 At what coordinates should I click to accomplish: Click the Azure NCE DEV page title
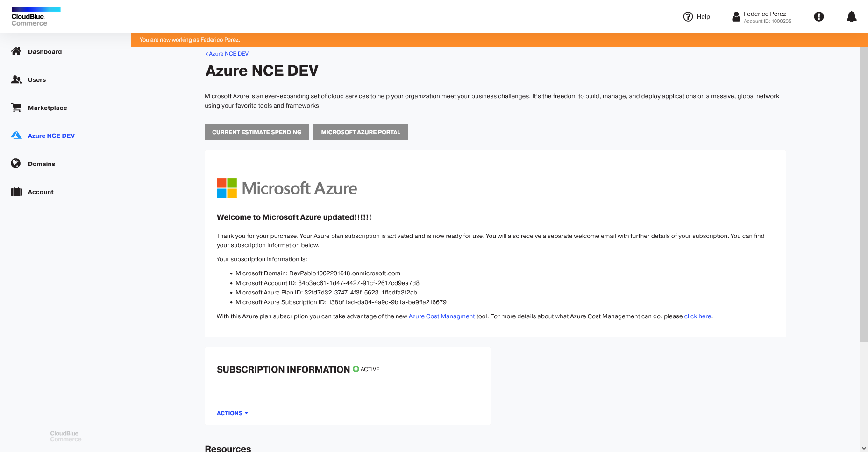pyautogui.click(x=262, y=71)
